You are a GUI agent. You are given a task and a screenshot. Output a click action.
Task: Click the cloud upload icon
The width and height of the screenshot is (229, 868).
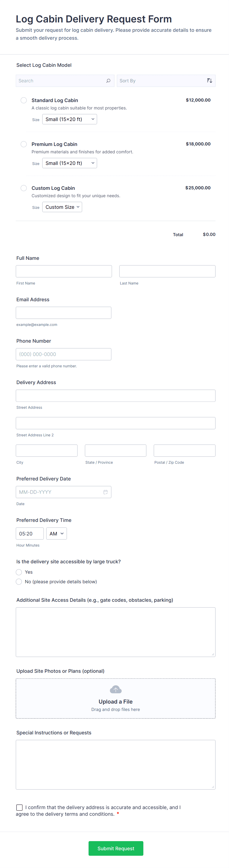pyautogui.click(x=115, y=690)
